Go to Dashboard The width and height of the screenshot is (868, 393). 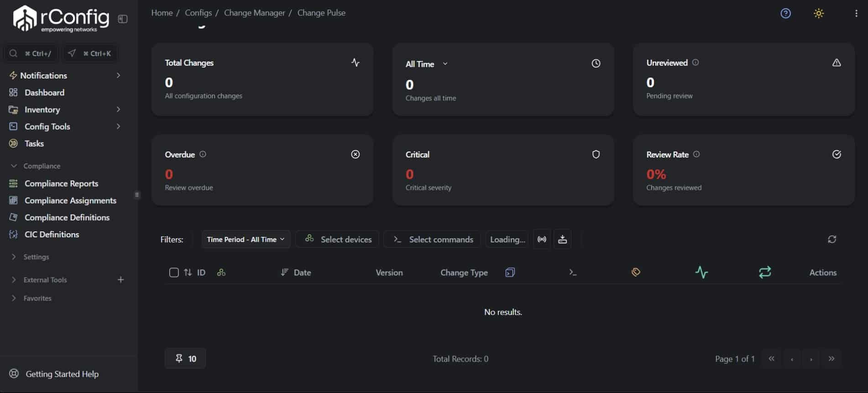pos(44,93)
